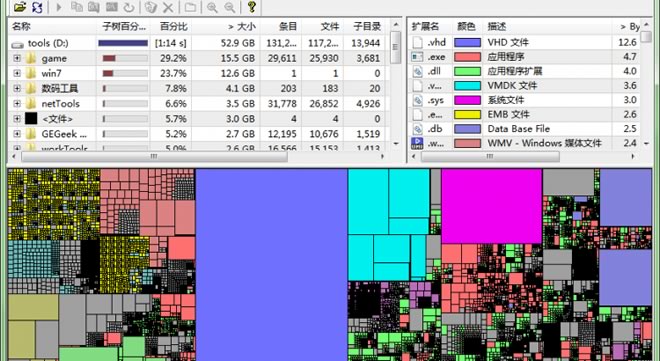Viewport: 660px width, 361px height.
Task: Click the yellow EMB 文件 color swatch
Action: click(x=467, y=114)
